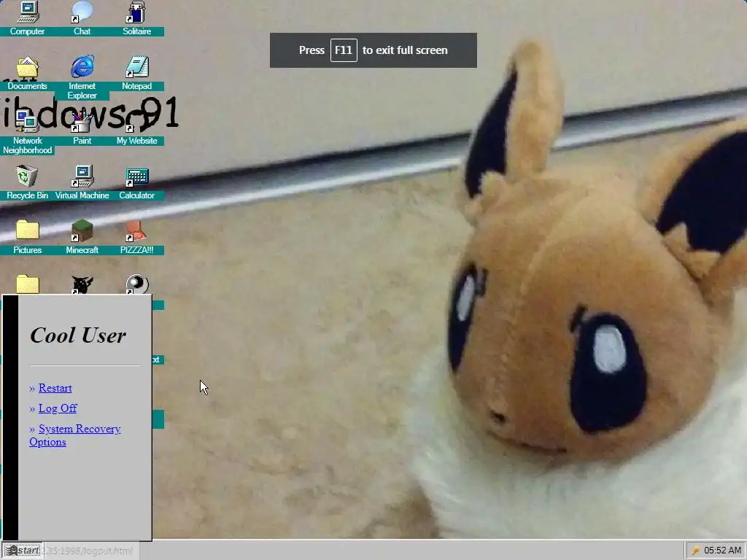Open System Recovery Options link
Viewport: 747px width, 560px height.
(x=75, y=435)
